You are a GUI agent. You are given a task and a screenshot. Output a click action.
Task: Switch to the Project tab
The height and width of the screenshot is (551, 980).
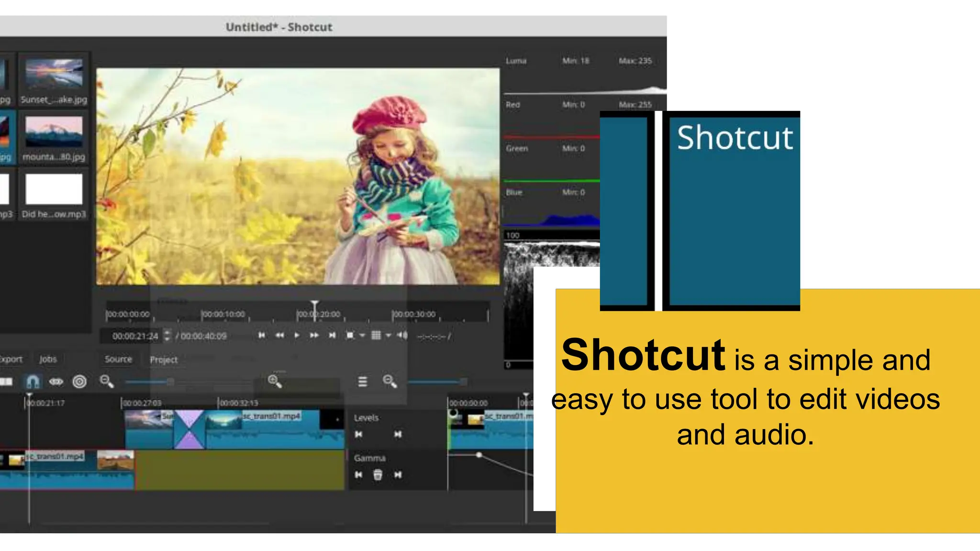pos(164,360)
